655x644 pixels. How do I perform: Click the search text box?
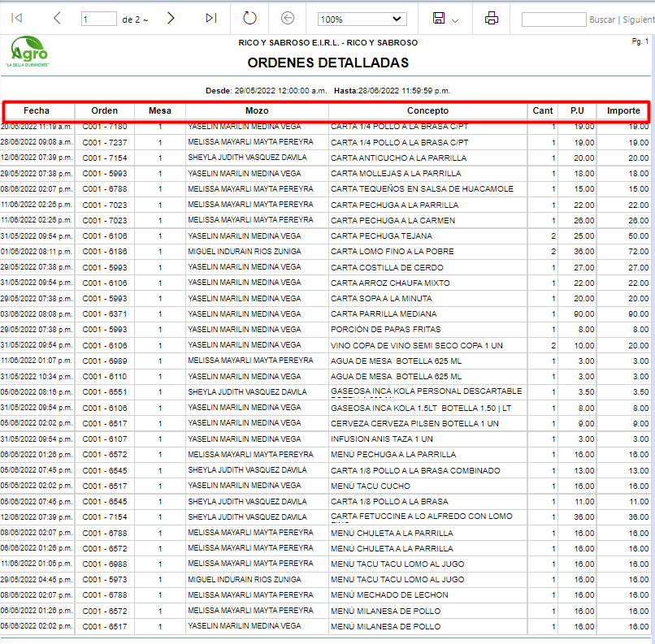click(553, 19)
